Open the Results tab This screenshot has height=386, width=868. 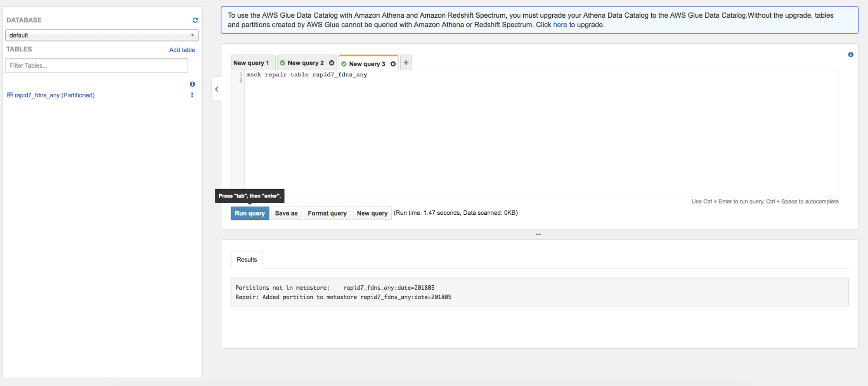247,259
